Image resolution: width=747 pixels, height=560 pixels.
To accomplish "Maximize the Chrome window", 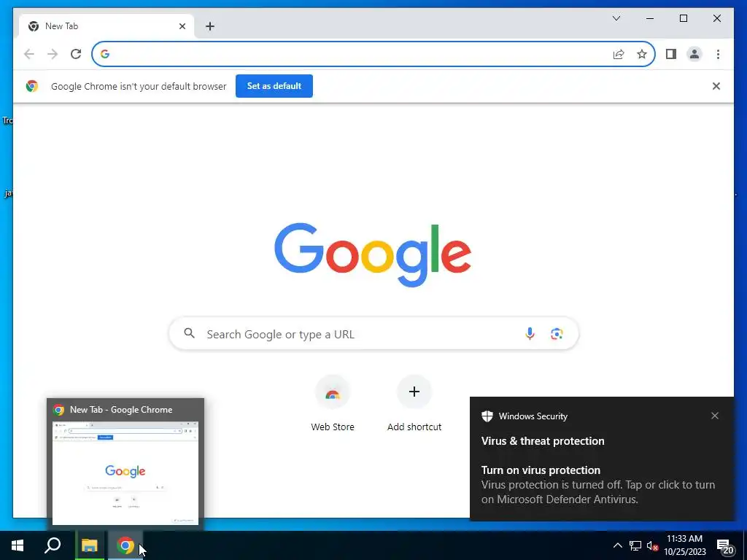I will tap(683, 18).
